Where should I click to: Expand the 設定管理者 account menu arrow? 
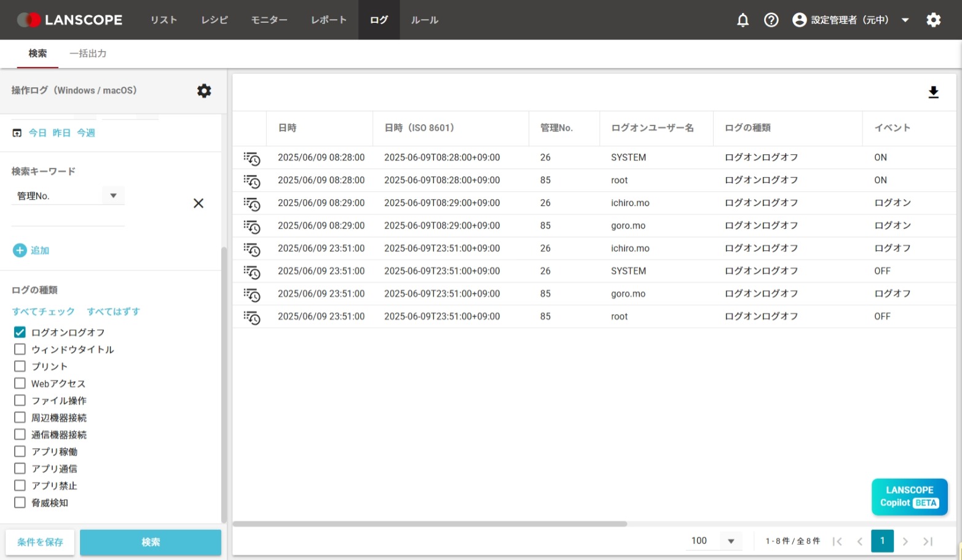[x=905, y=20]
